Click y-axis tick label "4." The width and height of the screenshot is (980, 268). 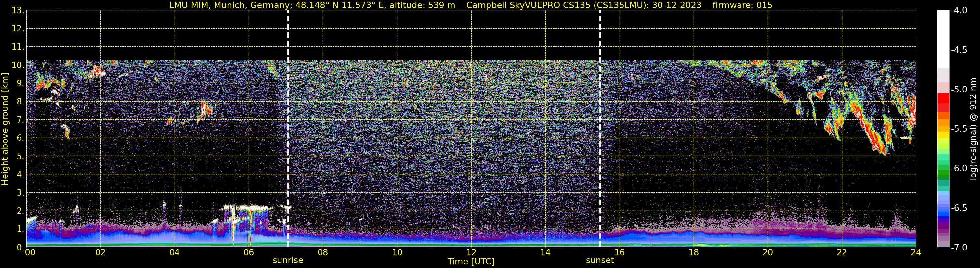point(20,175)
